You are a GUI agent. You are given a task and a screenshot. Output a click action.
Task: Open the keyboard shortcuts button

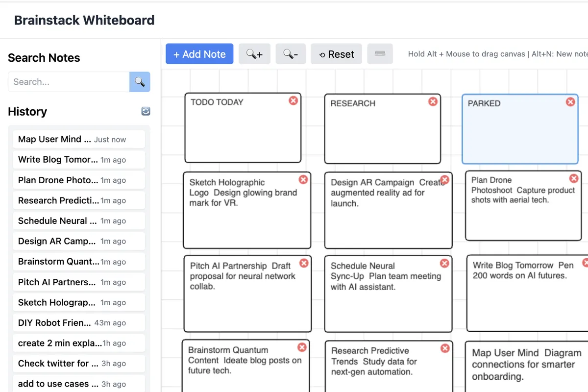tap(380, 54)
